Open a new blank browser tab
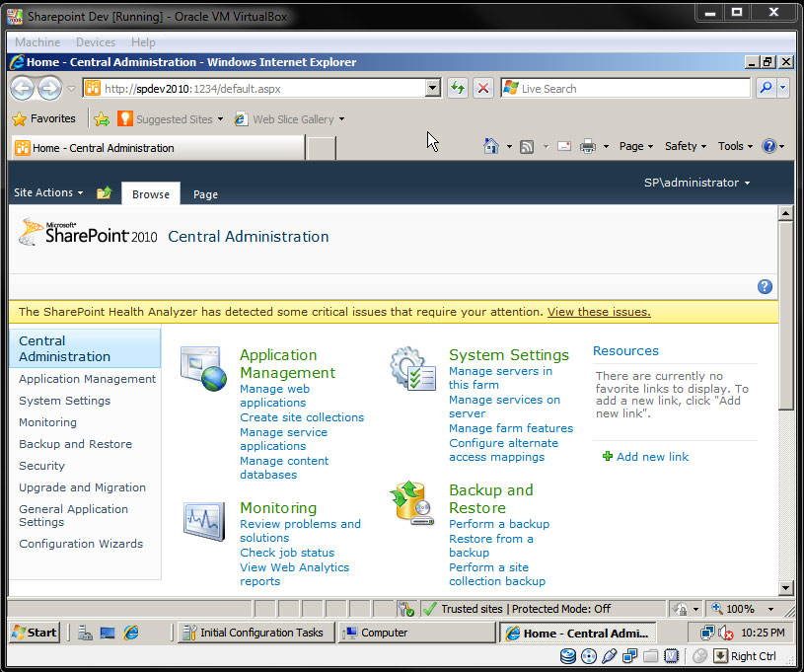Image resolution: width=804 pixels, height=672 pixels. pyautogui.click(x=321, y=148)
